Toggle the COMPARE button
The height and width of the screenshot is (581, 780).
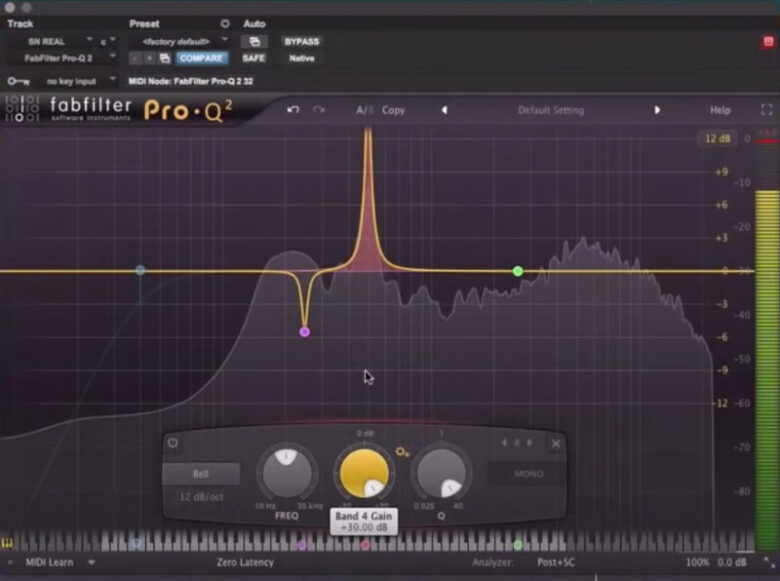(x=201, y=58)
